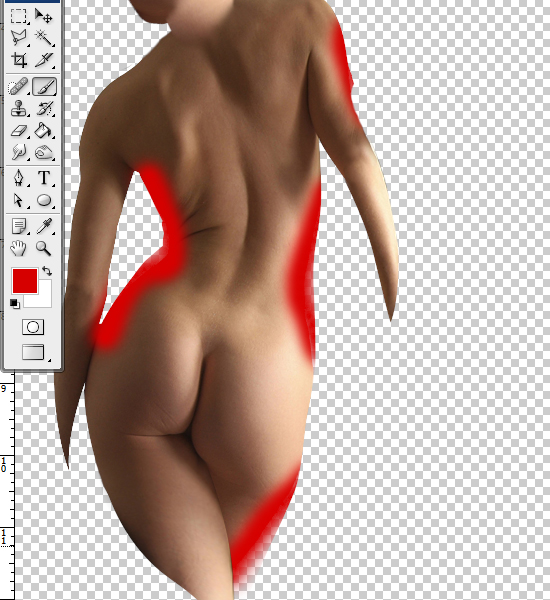Swap foreground and background colors arrow
This screenshot has width=550, height=600.
click(47, 271)
